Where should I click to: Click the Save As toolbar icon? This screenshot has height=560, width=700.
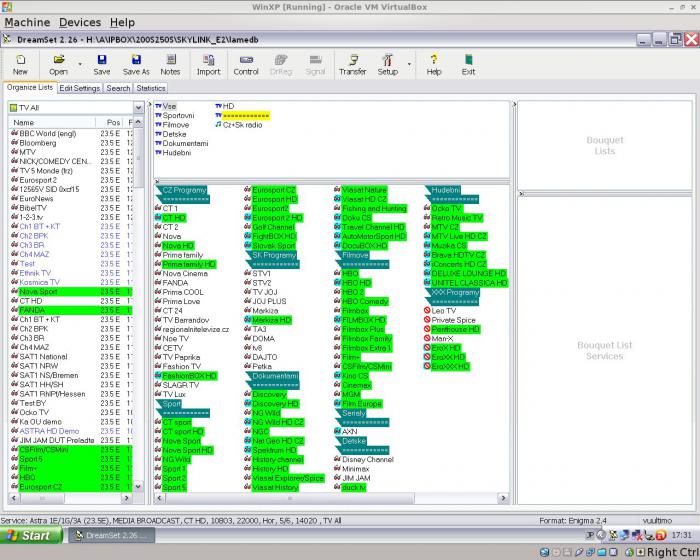point(136,65)
